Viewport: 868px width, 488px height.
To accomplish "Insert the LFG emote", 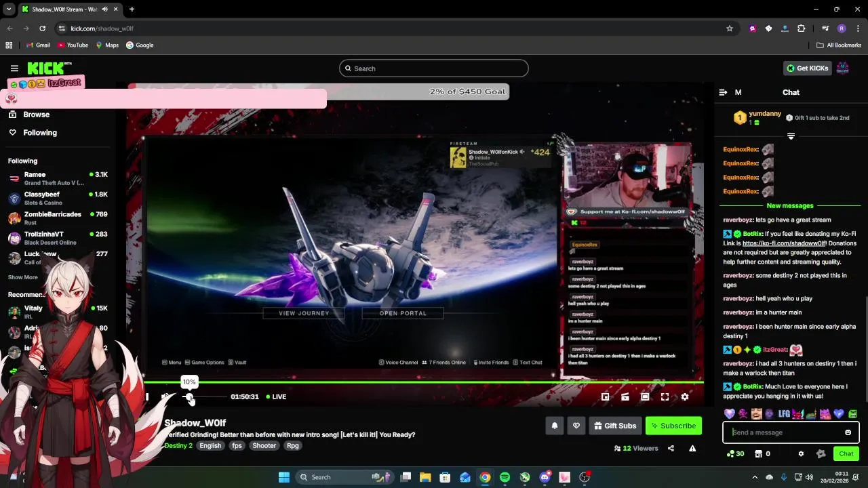I will [x=784, y=413].
